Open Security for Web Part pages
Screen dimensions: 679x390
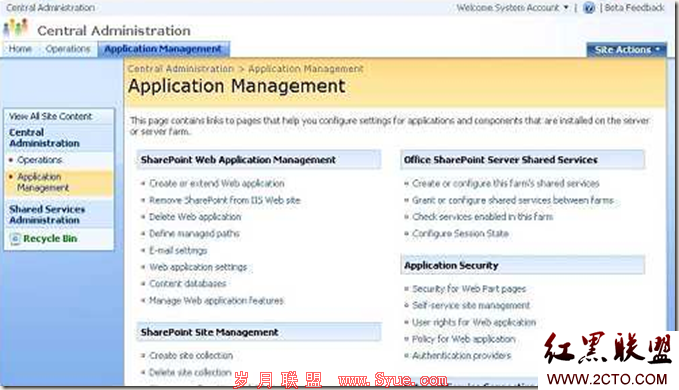point(469,289)
